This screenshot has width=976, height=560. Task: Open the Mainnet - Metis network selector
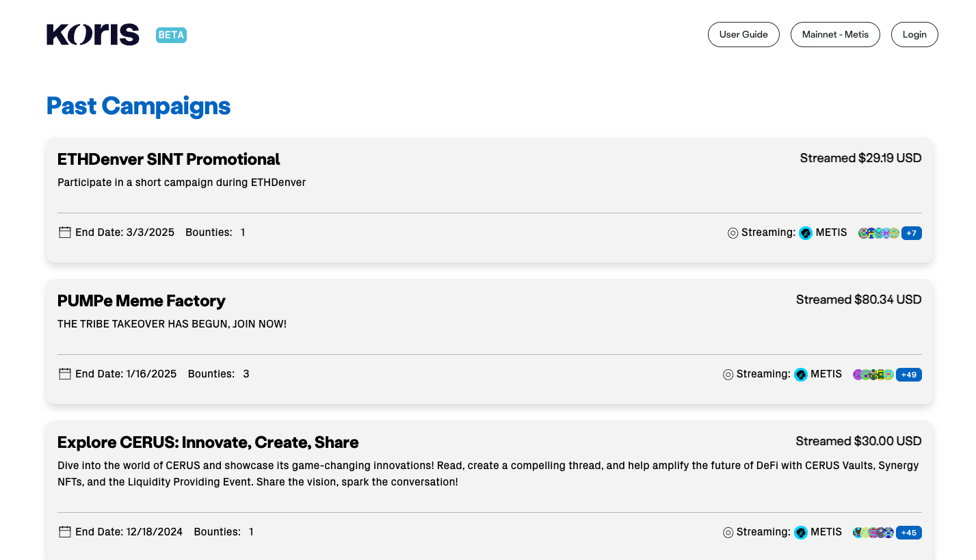point(835,34)
